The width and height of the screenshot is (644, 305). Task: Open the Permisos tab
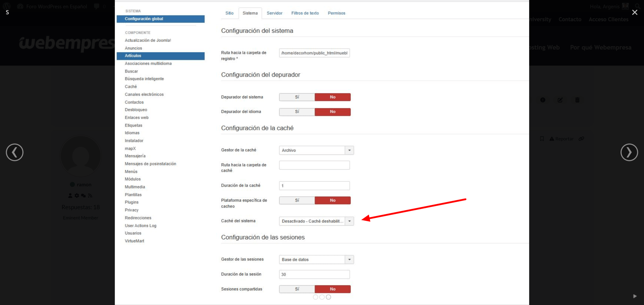[x=336, y=13]
